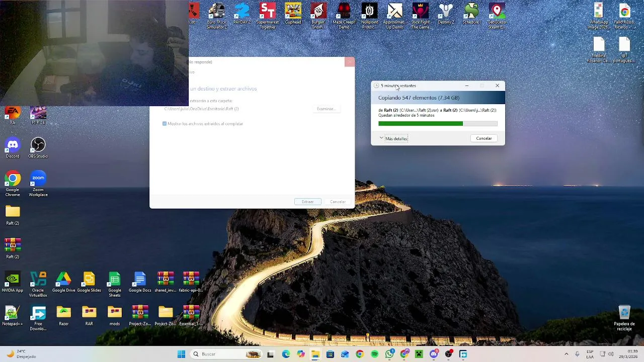Open the Stick Fight The Game shortcut
Viewport: 644px width, 362px height.
click(x=420, y=16)
